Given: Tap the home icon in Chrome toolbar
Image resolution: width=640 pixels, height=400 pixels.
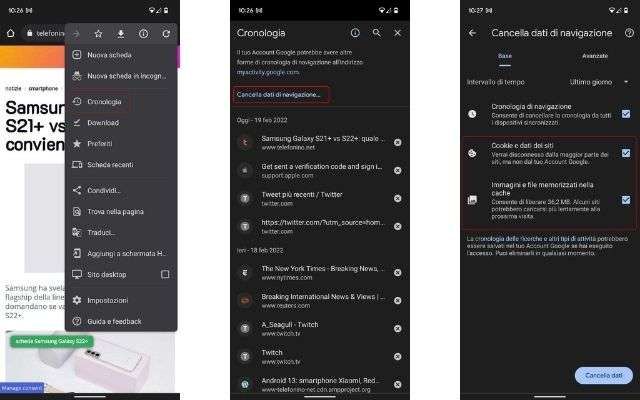Looking at the screenshot, I should point(11,33).
